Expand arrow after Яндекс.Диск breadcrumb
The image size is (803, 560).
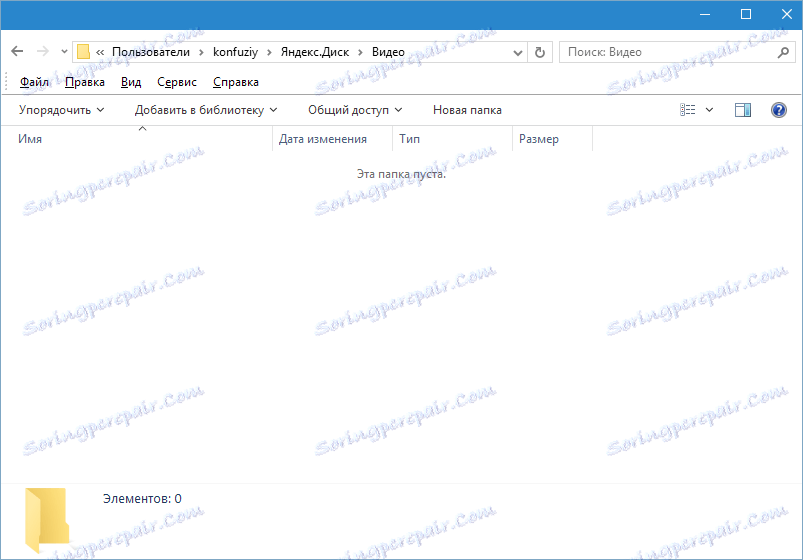[x=361, y=52]
